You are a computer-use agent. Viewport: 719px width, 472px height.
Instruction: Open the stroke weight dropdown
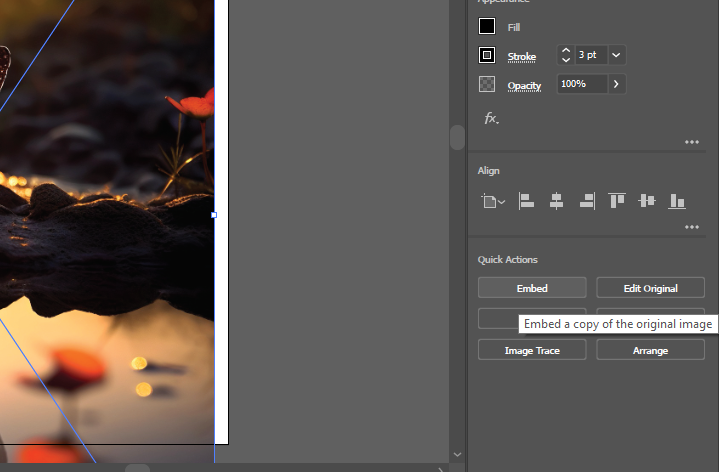(616, 55)
